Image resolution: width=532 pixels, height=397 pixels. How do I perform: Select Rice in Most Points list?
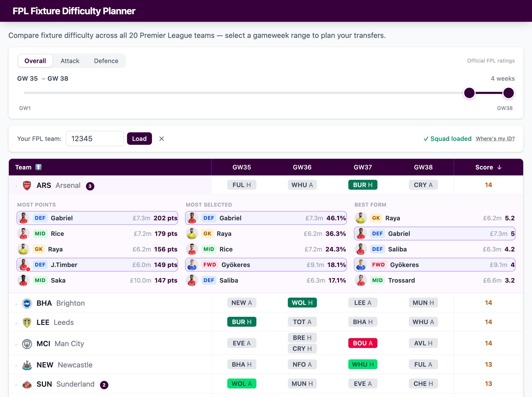click(97, 234)
